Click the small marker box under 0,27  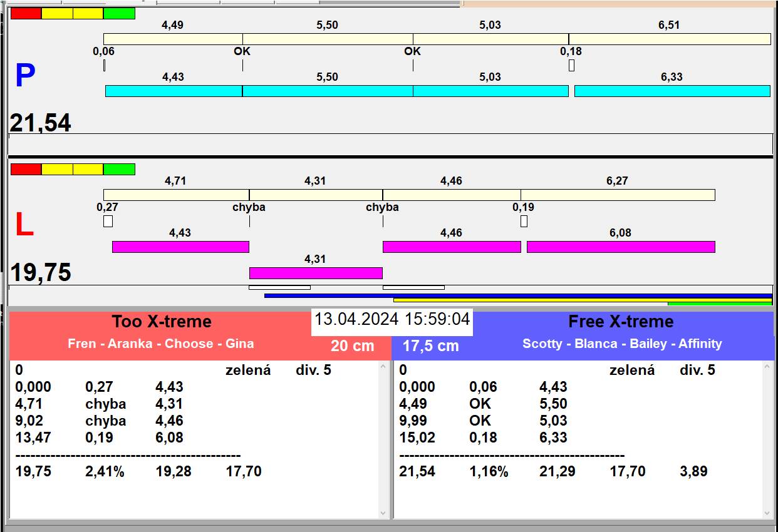click(x=108, y=221)
